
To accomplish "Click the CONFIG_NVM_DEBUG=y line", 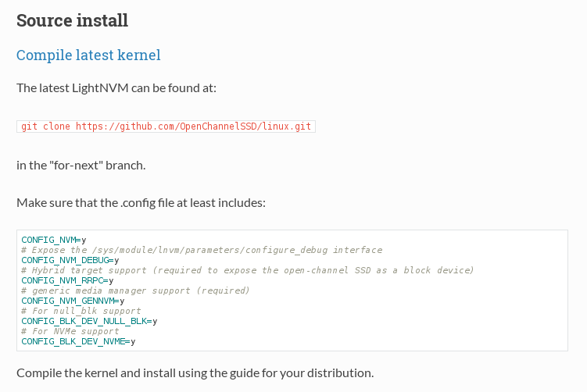I will pyautogui.click(x=70, y=260).
